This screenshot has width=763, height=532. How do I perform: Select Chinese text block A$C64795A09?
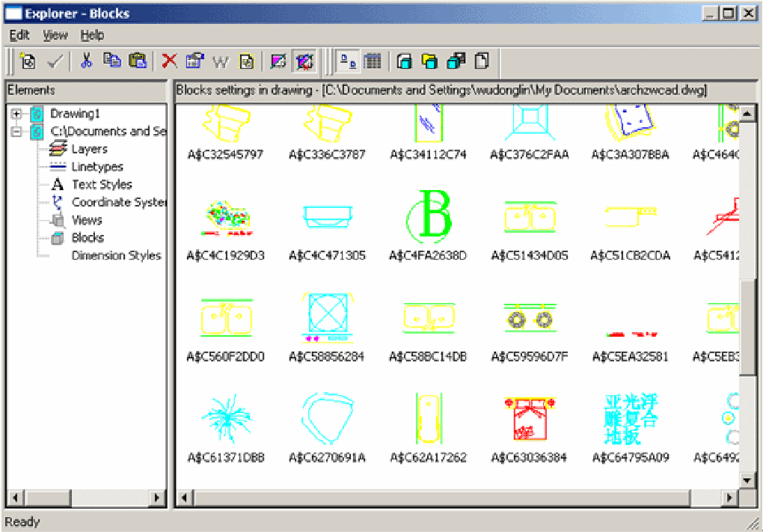pos(631,419)
